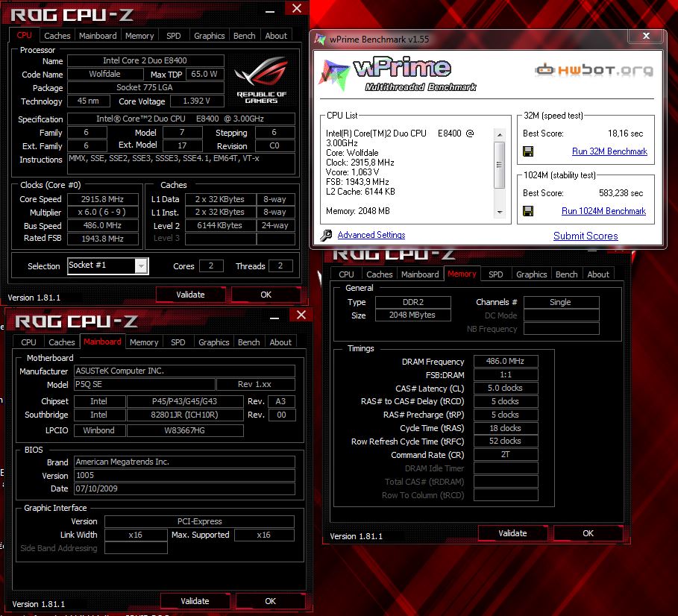Open Mainboard tab in Memory window
The width and height of the screenshot is (678, 616).
click(x=420, y=274)
